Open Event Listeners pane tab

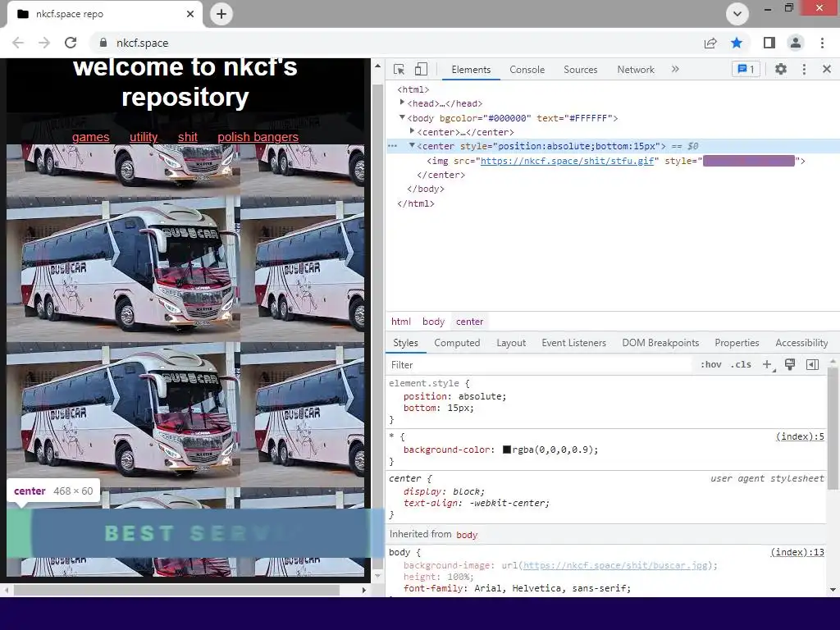[573, 343]
